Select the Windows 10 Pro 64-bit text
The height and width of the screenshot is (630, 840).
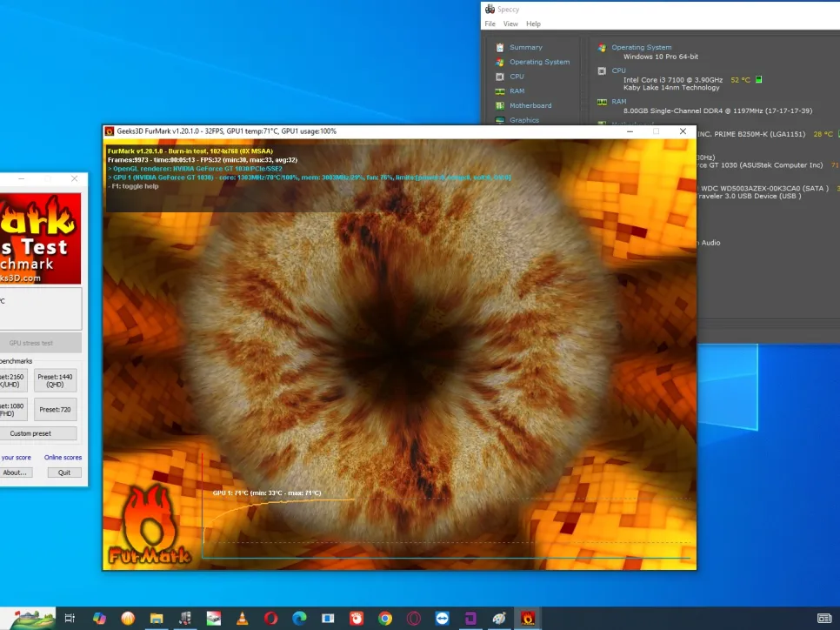pyautogui.click(x=661, y=57)
